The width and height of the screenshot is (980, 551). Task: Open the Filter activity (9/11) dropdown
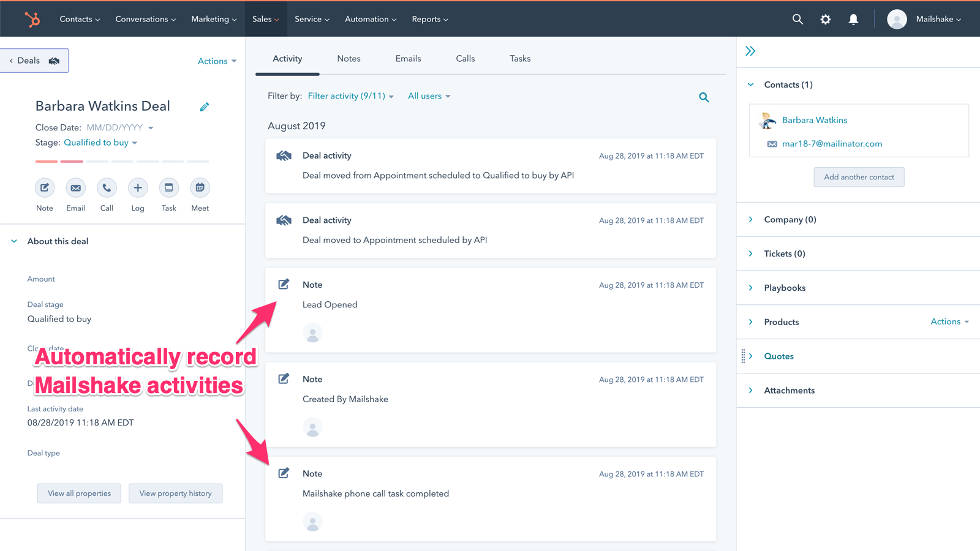pyautogui.click(x=350, y=96)
